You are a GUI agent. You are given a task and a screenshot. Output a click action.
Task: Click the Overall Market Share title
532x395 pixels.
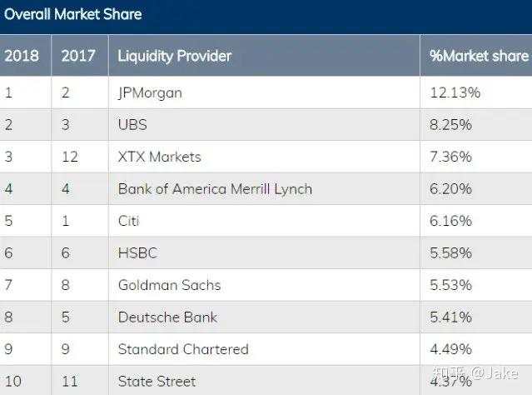pyautogui.click(x=73, y=14)
